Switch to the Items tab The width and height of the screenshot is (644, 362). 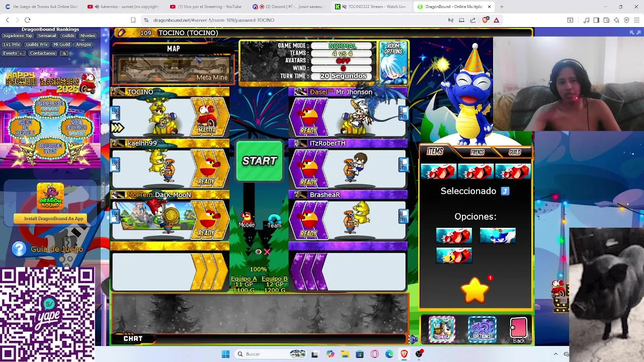pyautogui.click(x=435, y=151)
